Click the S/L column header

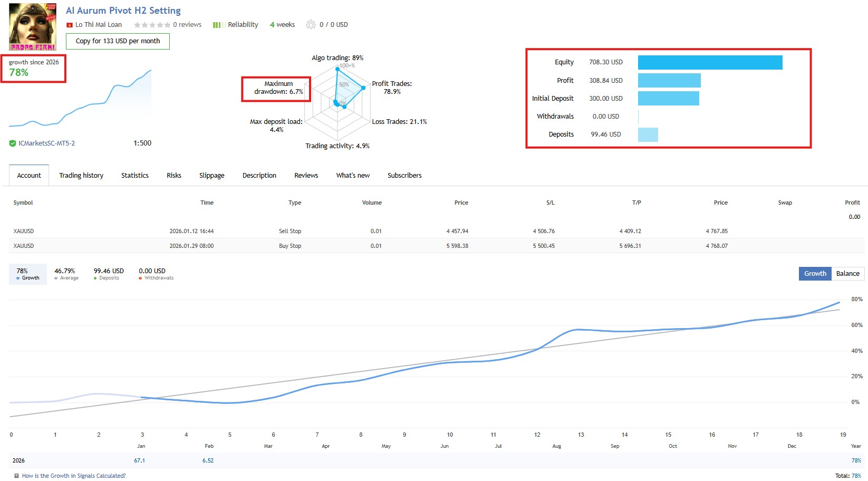[551, 203]
